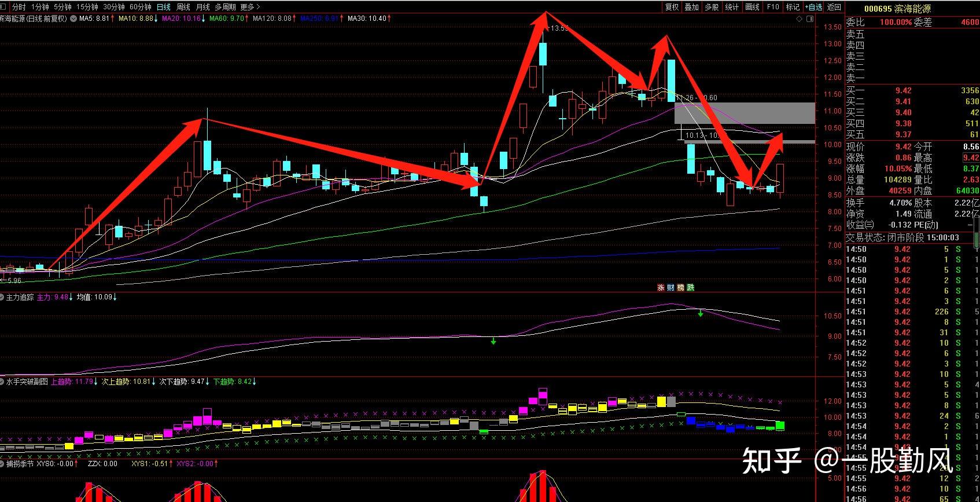980x502 pixels.
Task: Click the 多股 multi-stock button
Action: point(712,7)
